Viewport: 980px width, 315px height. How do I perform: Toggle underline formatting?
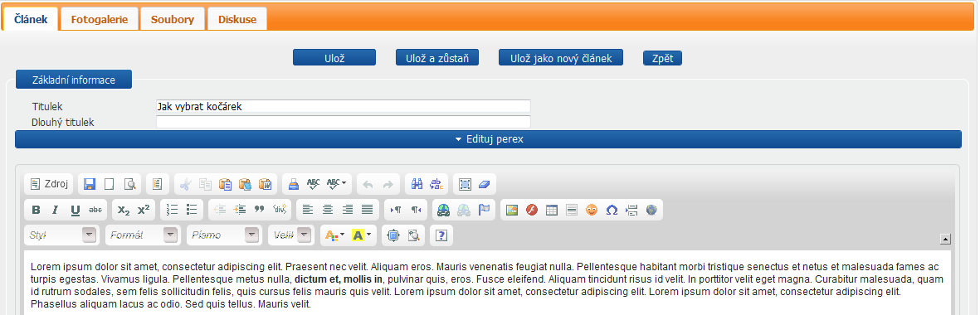[75, 211]
